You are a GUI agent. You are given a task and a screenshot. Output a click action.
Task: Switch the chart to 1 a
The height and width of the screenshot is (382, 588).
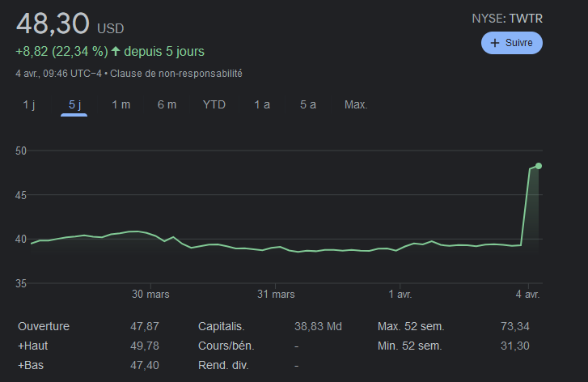click(261, 104)
